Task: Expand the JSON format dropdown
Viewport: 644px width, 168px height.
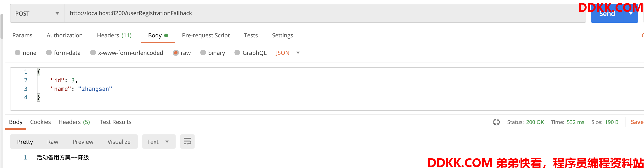Action: [288, 53]
